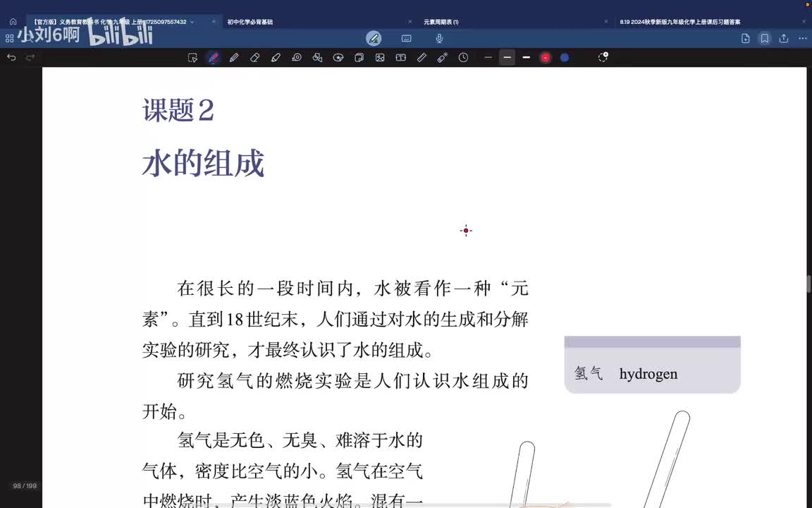The width and height of the screenshot is (812, 508).
Task: Close the 元素周期表 (1) tab
Action: [606, 22]
